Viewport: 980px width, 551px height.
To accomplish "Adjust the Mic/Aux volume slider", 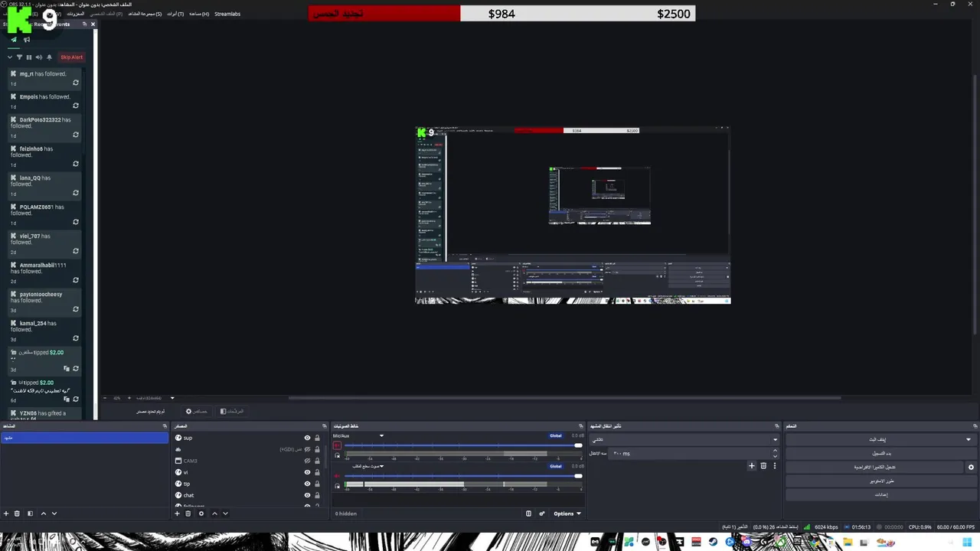I will 463,445.
